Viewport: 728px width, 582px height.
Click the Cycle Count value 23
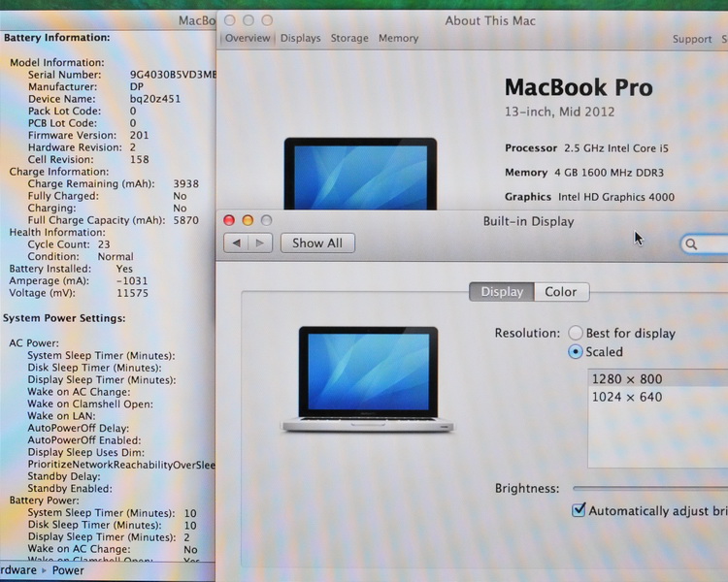[104, 244]
